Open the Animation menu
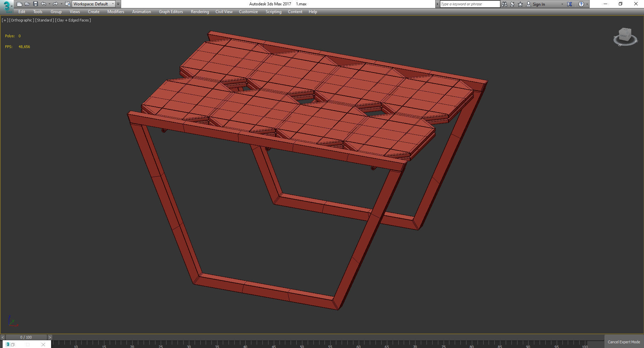This screenshot has width=644, height=348. coord(141,12)
